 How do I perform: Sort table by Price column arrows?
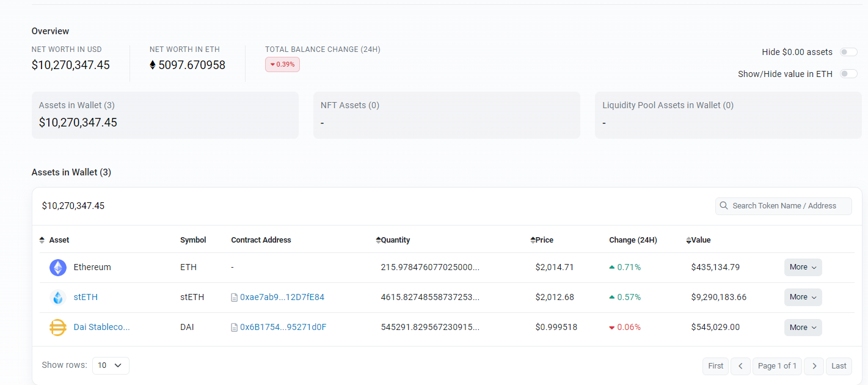tap(533, 240)
